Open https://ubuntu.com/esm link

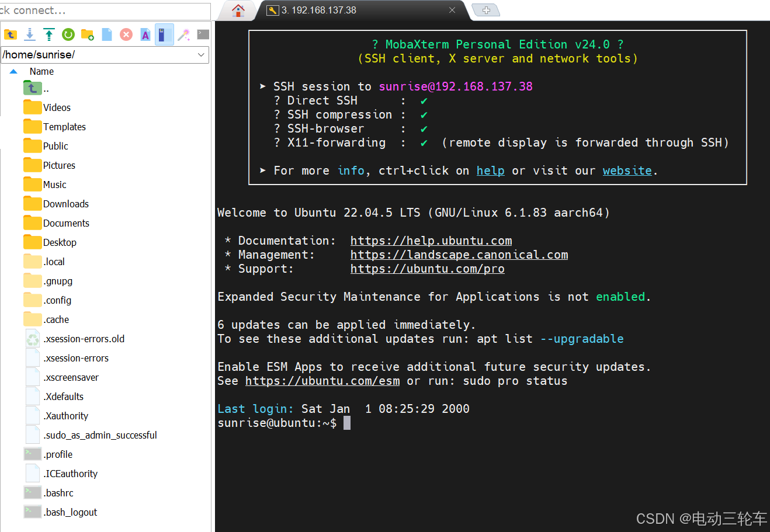322,381
